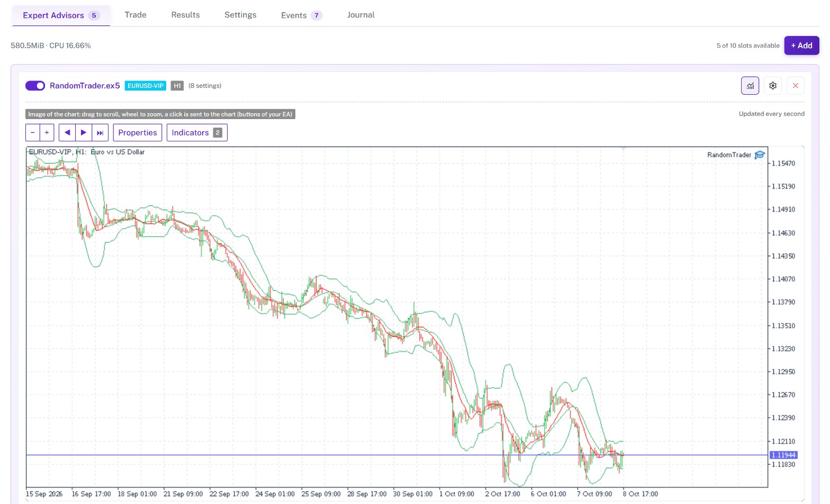
Task: Click the 21 Sep 09:00 time label
Action: [x=183, y=494]
